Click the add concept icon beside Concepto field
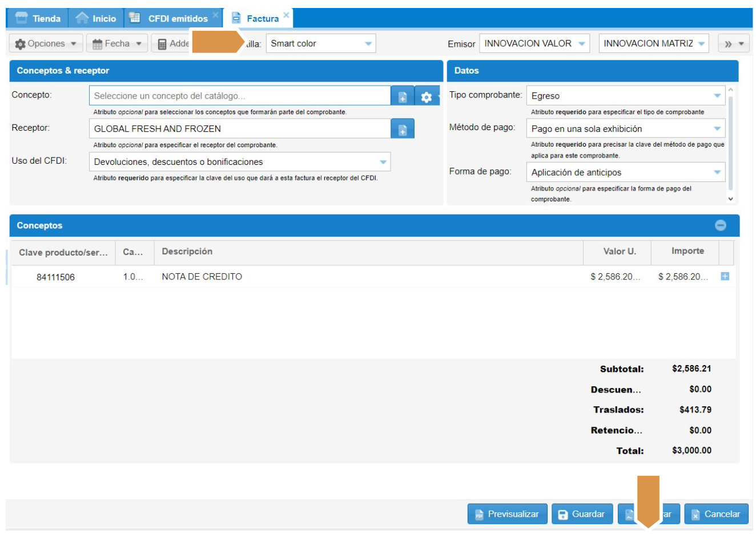Image resolution: width=756 pixels, height=534 pixels. (403, 96)
